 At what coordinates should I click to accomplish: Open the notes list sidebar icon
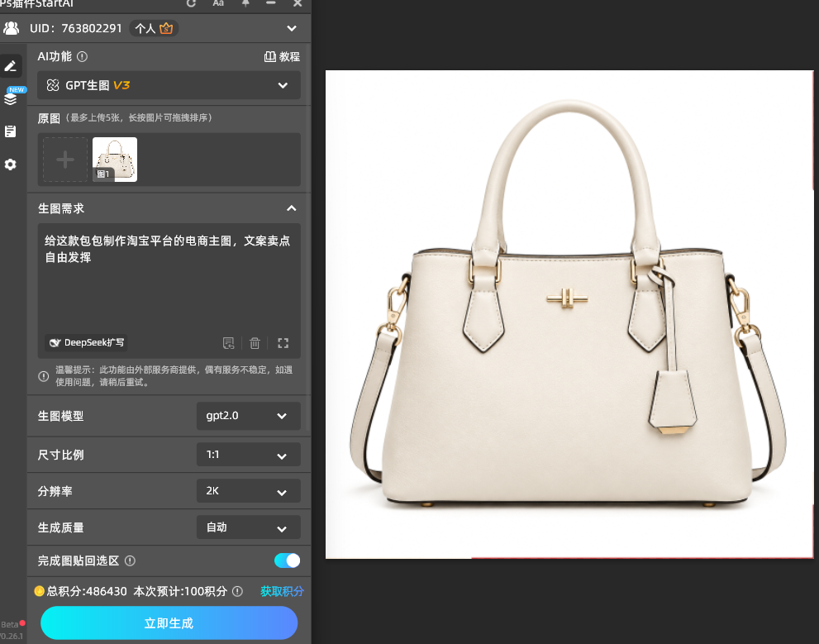(x=11, y=131)
